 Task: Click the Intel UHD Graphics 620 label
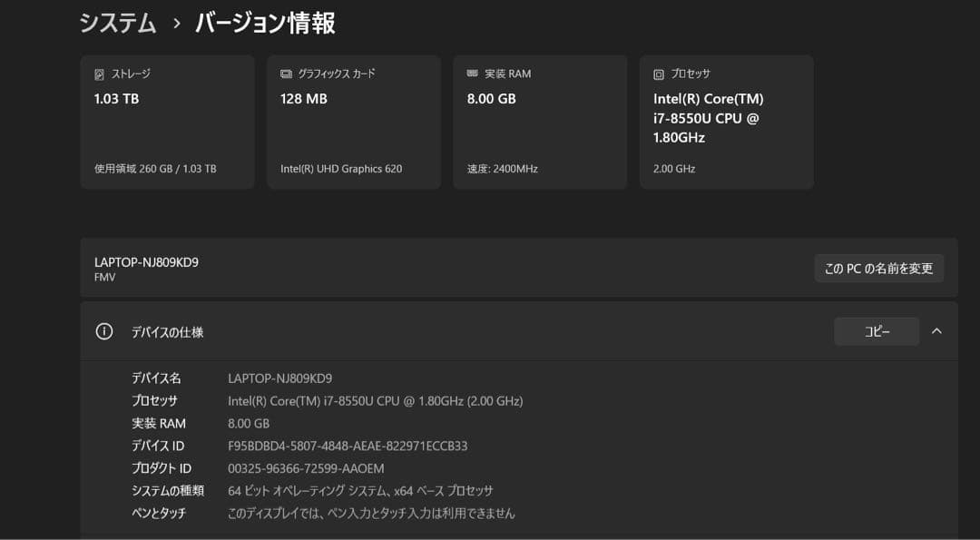coord(339,168)
